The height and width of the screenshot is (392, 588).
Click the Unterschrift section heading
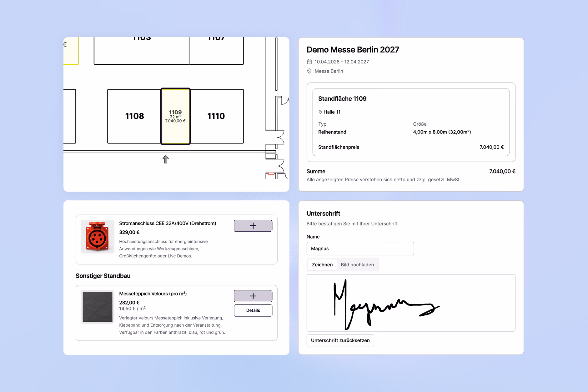click(x=323, y=214)
